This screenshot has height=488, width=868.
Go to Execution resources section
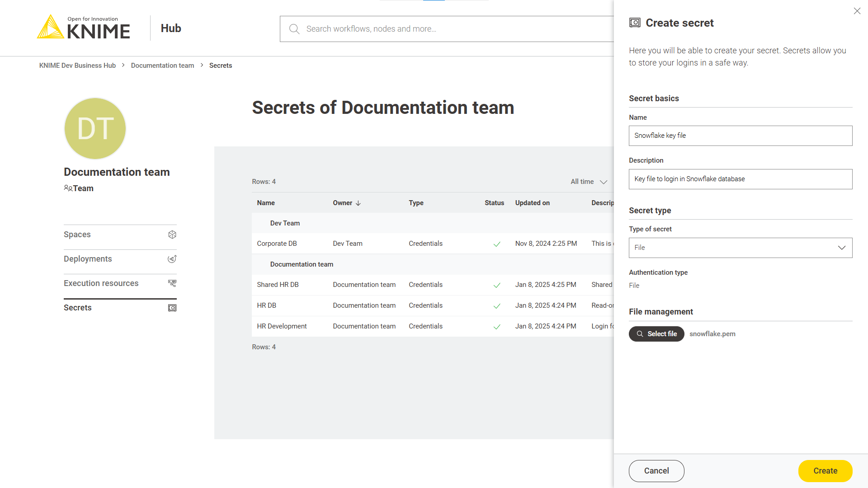pyautogui.click(x=101, y=283)
